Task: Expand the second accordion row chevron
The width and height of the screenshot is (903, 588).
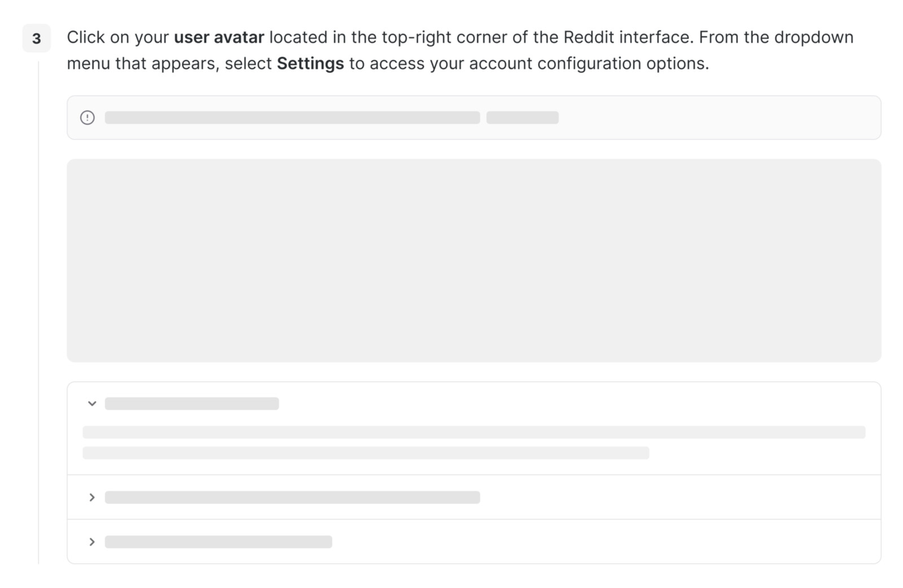Action: (x=92, y=497)
